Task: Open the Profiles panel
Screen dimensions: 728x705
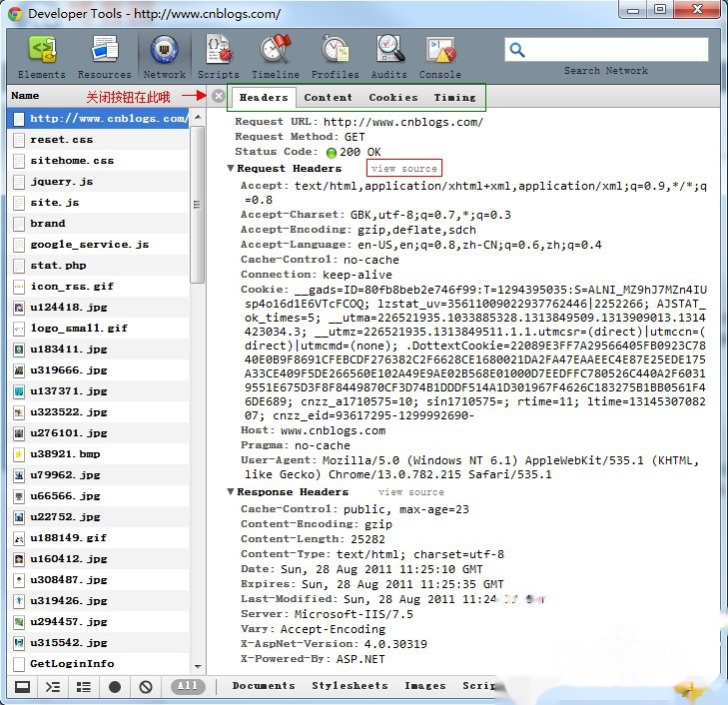Action: coord(335,57)
